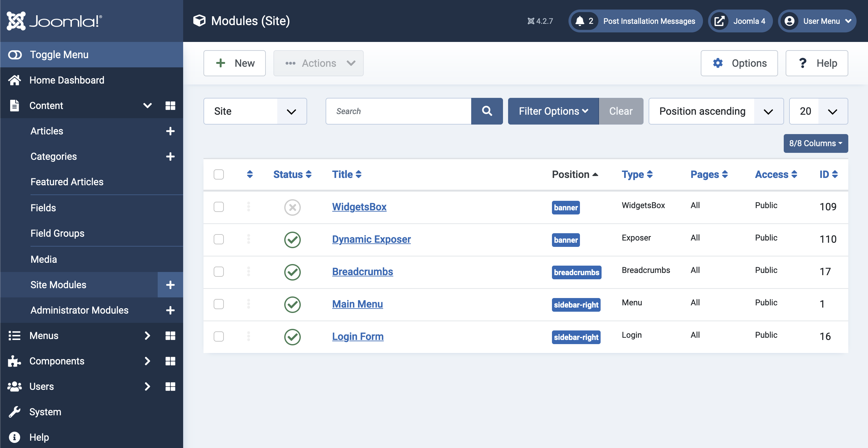868x448 pixels.
Task: Click the plus icon beside Site Modules
Action: click(x=170, y=285)
